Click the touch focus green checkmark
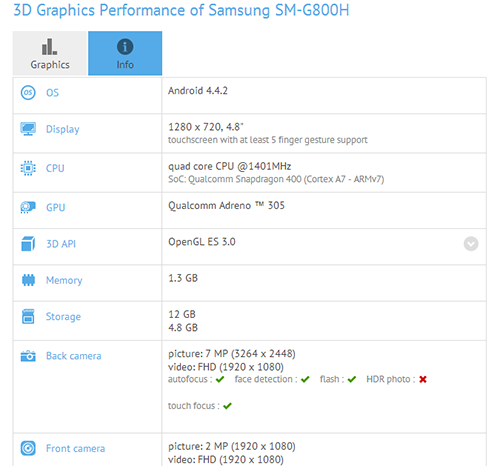 [x=227, y=406]
